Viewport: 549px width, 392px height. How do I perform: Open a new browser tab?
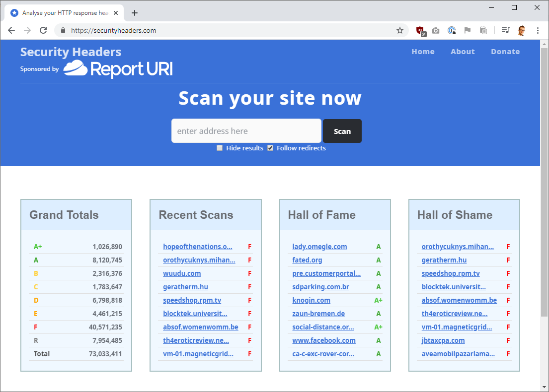tap(135, 13)
